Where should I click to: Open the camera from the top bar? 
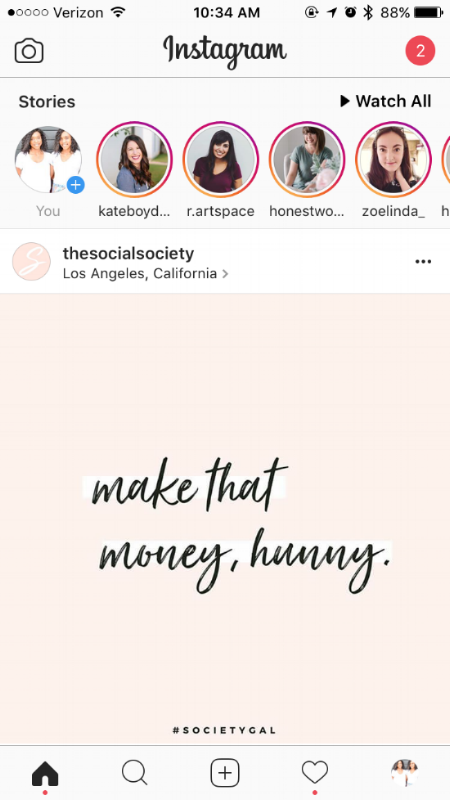point(29,52)
